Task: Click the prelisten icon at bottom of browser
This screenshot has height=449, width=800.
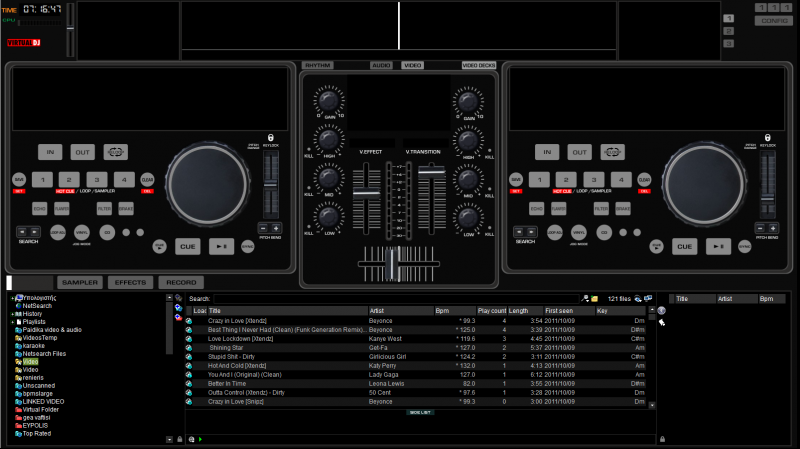Action: coord(191,439)
